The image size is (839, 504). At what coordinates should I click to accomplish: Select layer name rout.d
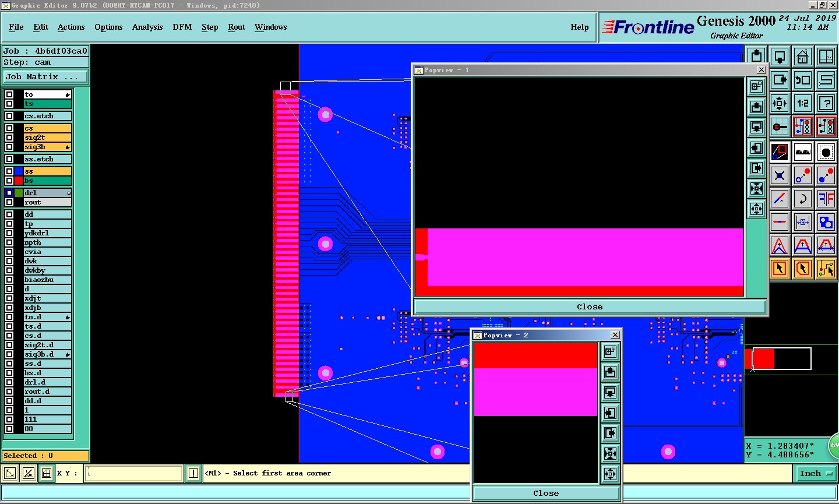pos(47,392)
